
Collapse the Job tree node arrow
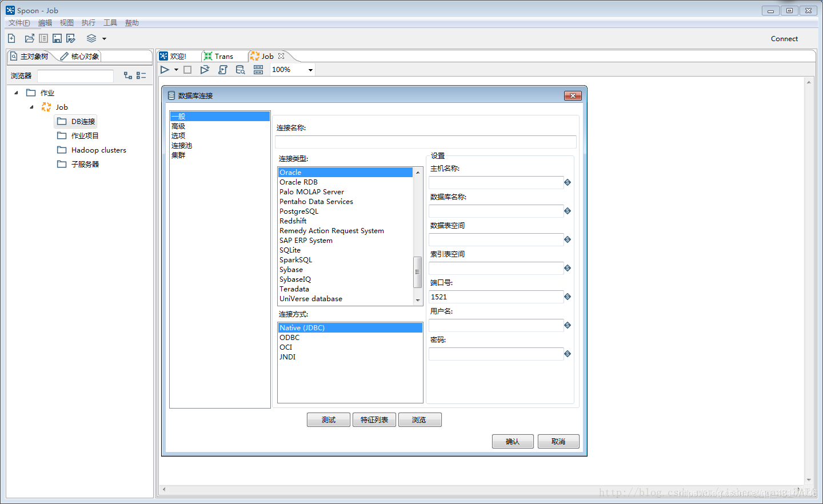coord(31,107)
